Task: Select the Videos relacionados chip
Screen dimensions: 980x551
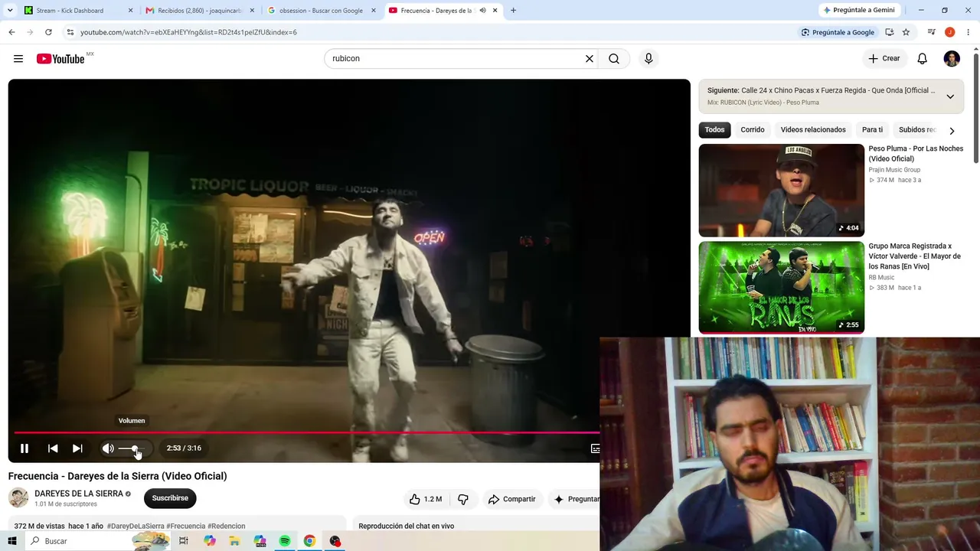Action: click(813, 130)
